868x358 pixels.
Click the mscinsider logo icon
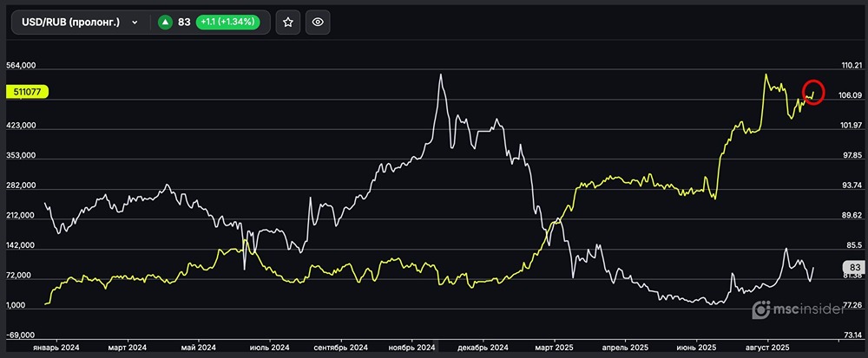(761, 309)
